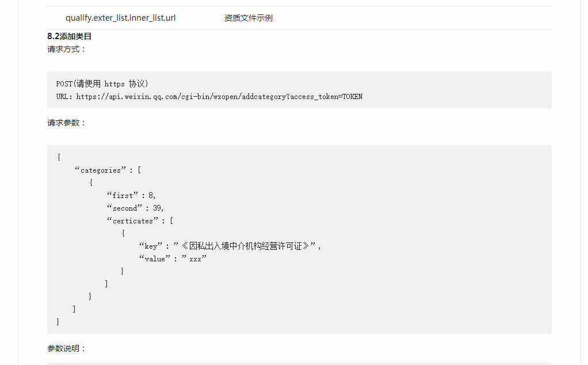This screenshot has width=588, height=365.
Task: Click the 参数说明 label
Action: coord(66,348)
